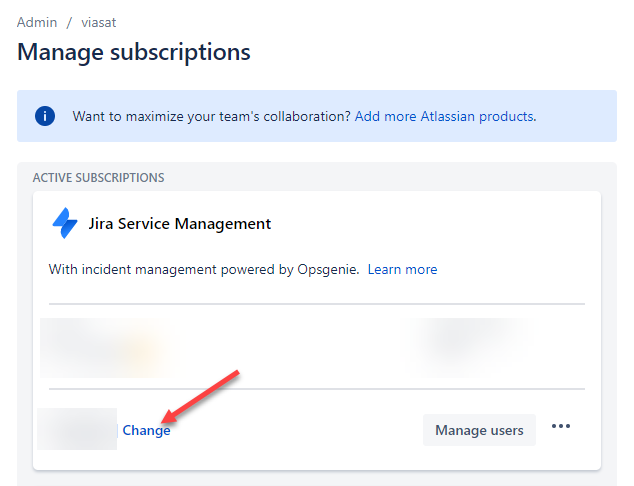Screen dimensions: 634x486
Task: Open the three-dot more actions menu
Action: tap(561, 426)
